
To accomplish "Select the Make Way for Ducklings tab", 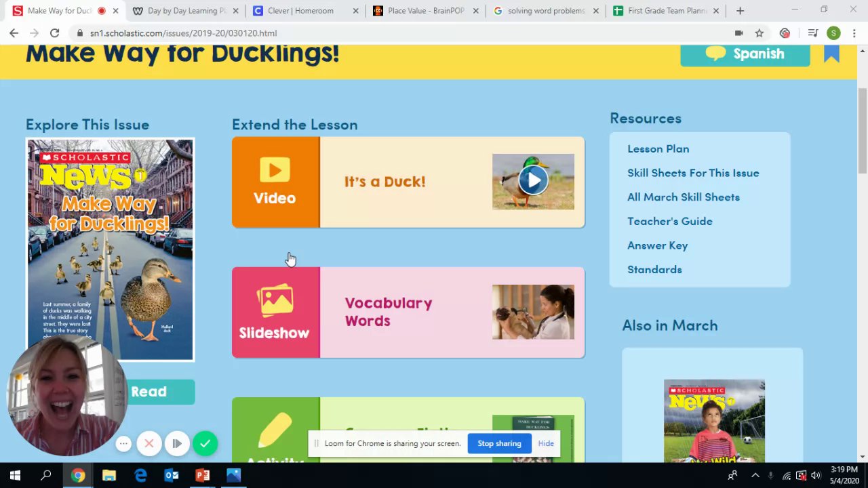I will [66, 11].
